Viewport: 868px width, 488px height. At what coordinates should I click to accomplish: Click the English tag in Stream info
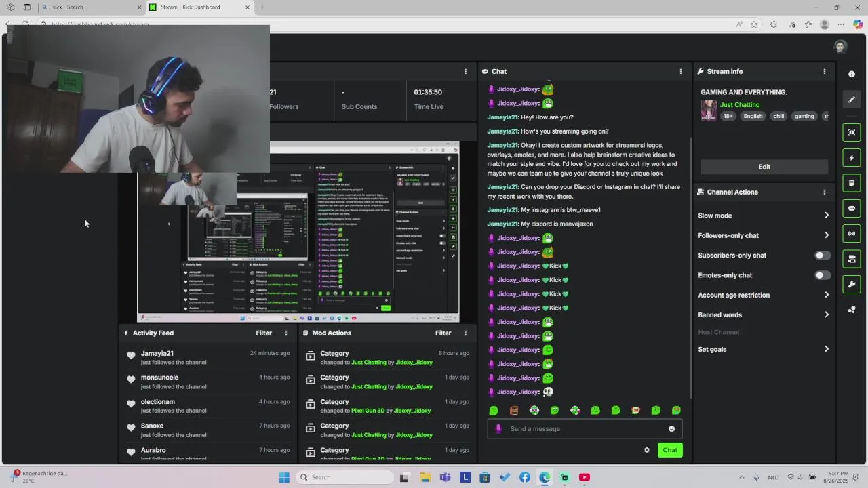[x=753, y=116]
